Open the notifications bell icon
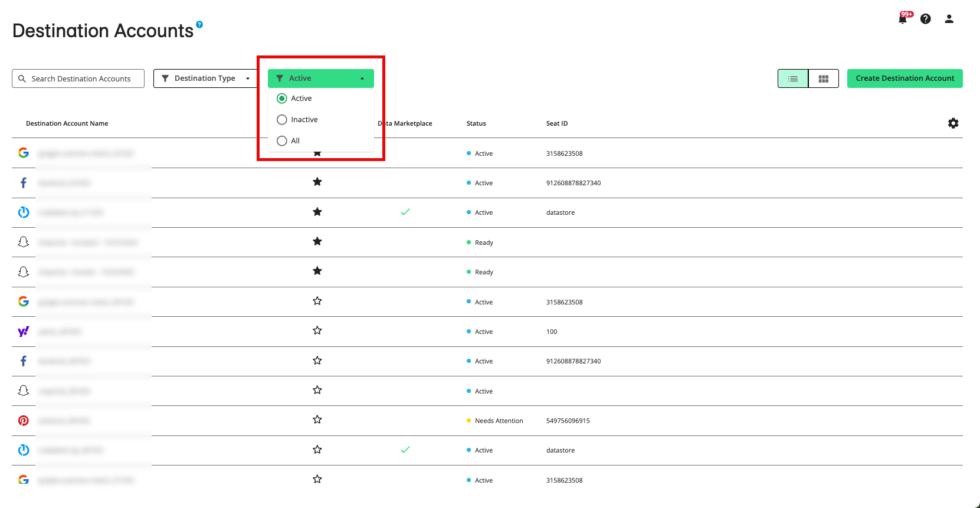 (x=902, y=19)
